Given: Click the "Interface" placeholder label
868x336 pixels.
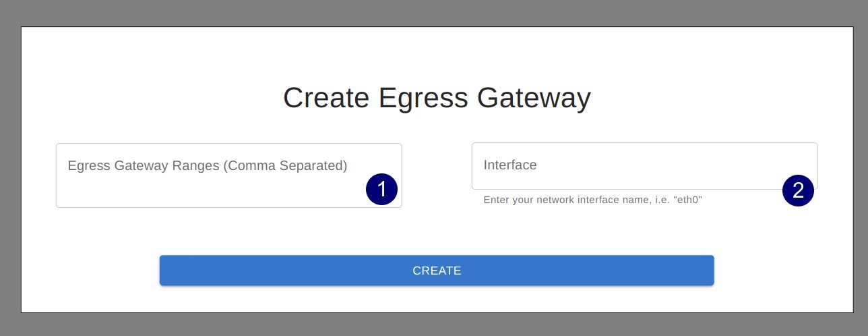Looking at the screenshot, I should tap(510, 165).
